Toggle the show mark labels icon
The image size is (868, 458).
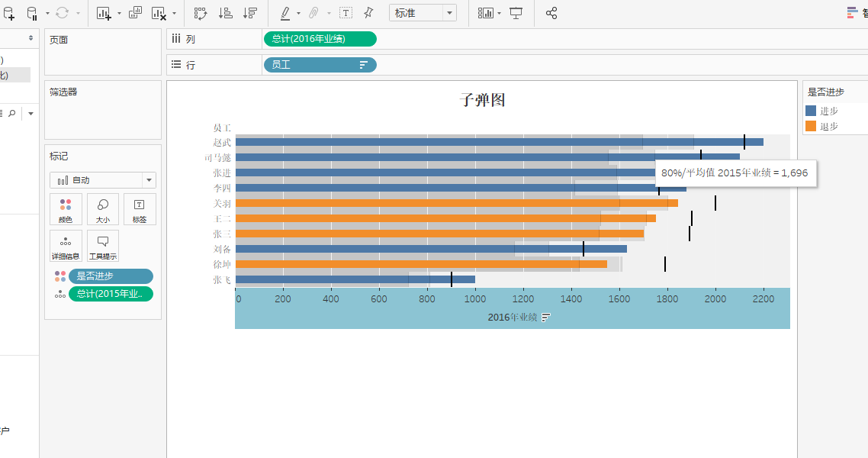click(x=346, y=13)
